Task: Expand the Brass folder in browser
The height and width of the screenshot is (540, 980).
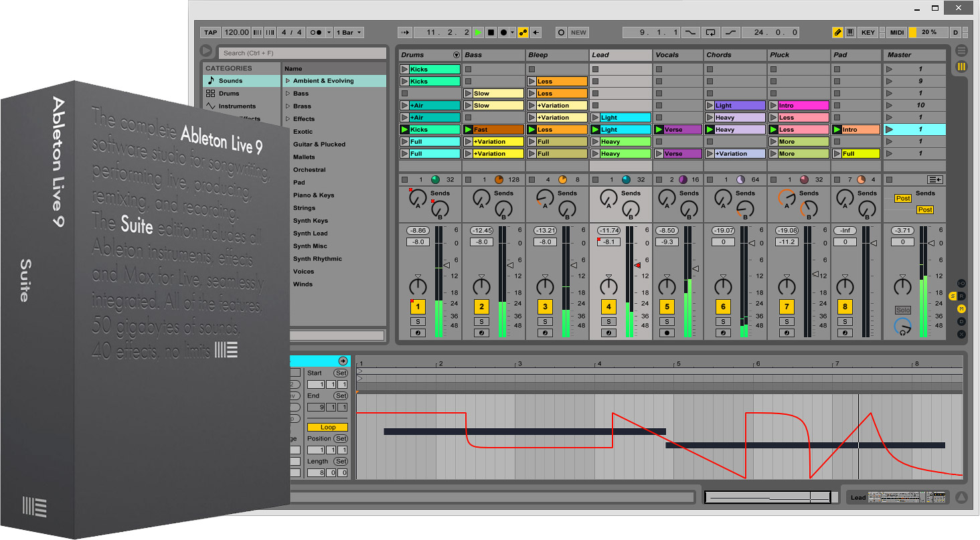Action: pos(288,106)
